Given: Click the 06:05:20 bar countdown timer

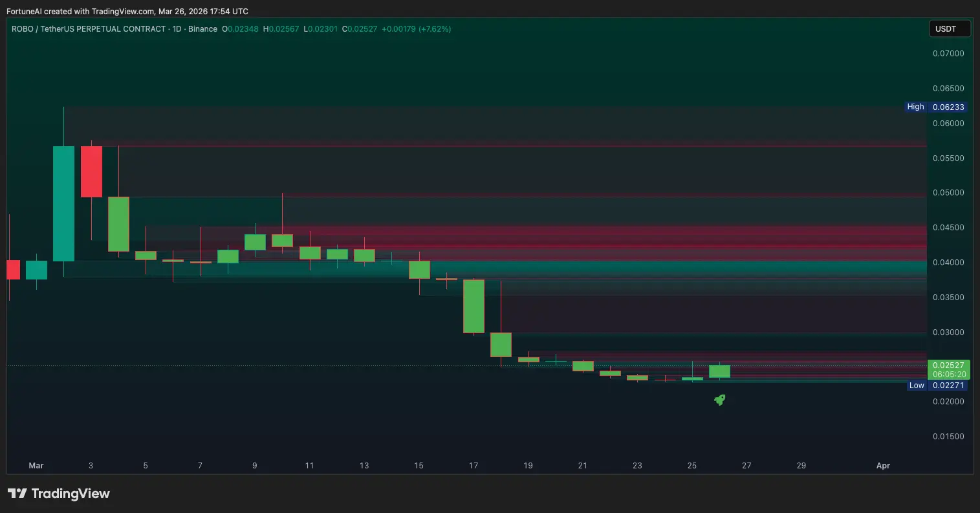Looking at the screenshot, I should (x=949, y=374).
